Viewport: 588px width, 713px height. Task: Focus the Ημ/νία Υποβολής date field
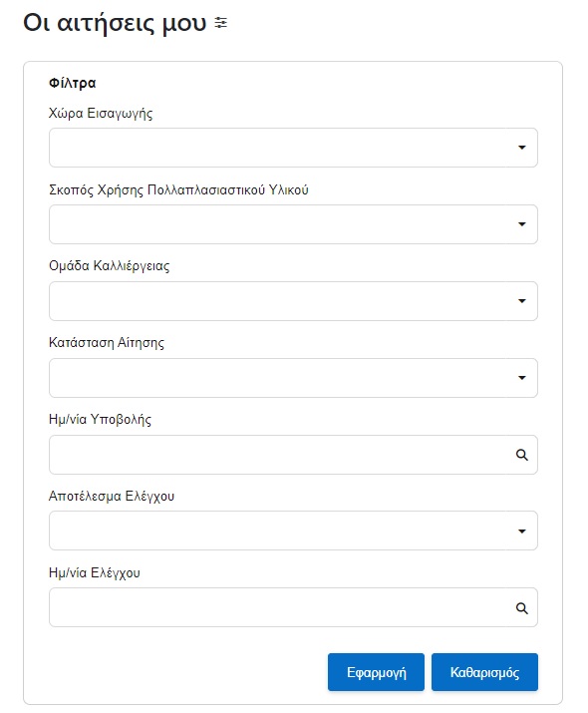point(293,455)
